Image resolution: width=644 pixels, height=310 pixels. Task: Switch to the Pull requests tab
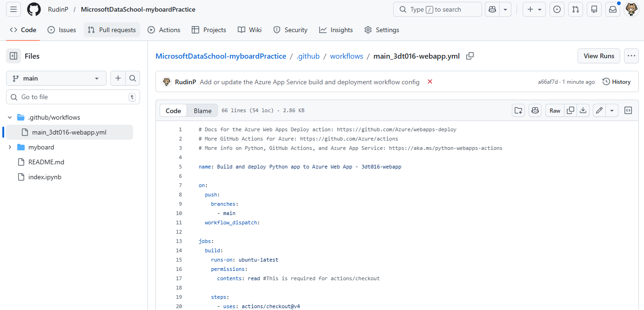point(112,30)
